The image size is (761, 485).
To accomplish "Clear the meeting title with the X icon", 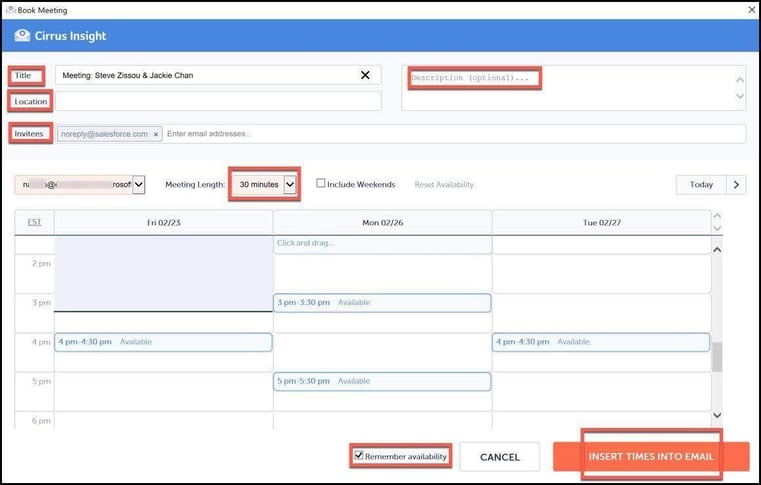I will tap(365, 75).
